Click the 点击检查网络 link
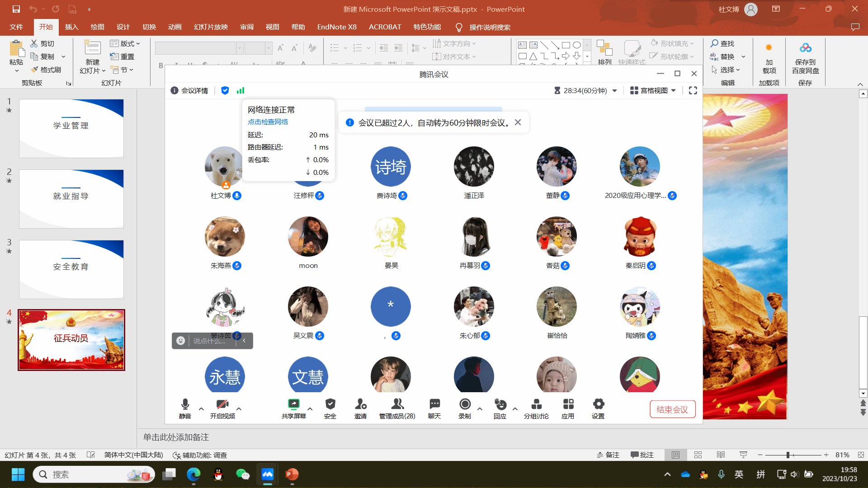This screenshot has width=868, height=488. click(268, 122)
